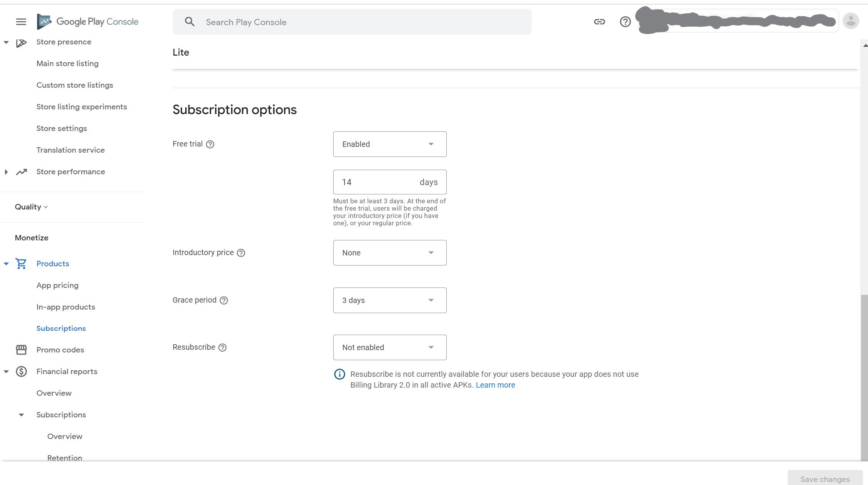Open help via the question mark icon
Screen dimensions: 868x485
[625, 22]
